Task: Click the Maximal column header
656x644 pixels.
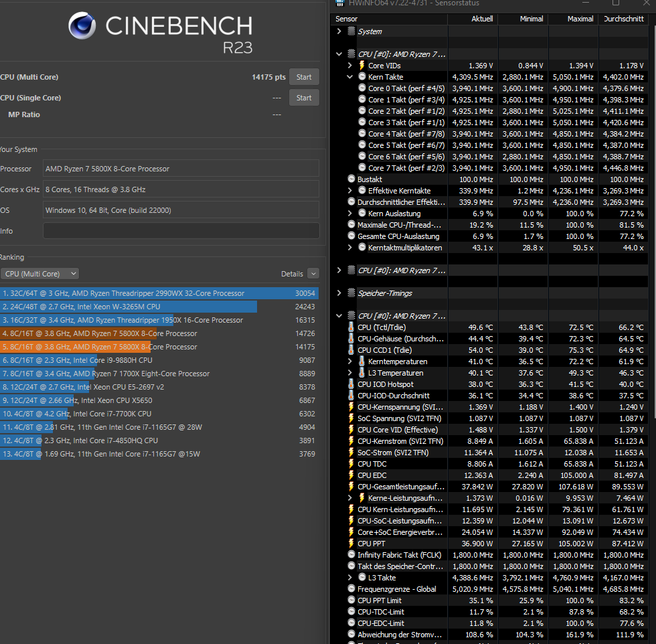Action: (x=573, y=19)
